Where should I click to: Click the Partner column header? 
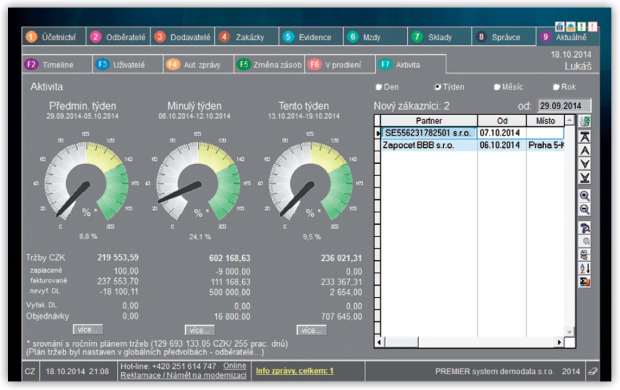(429, 121)
